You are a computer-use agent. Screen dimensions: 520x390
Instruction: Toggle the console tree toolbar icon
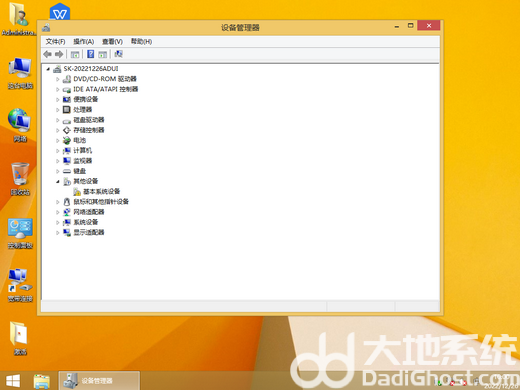click(75, 54)
